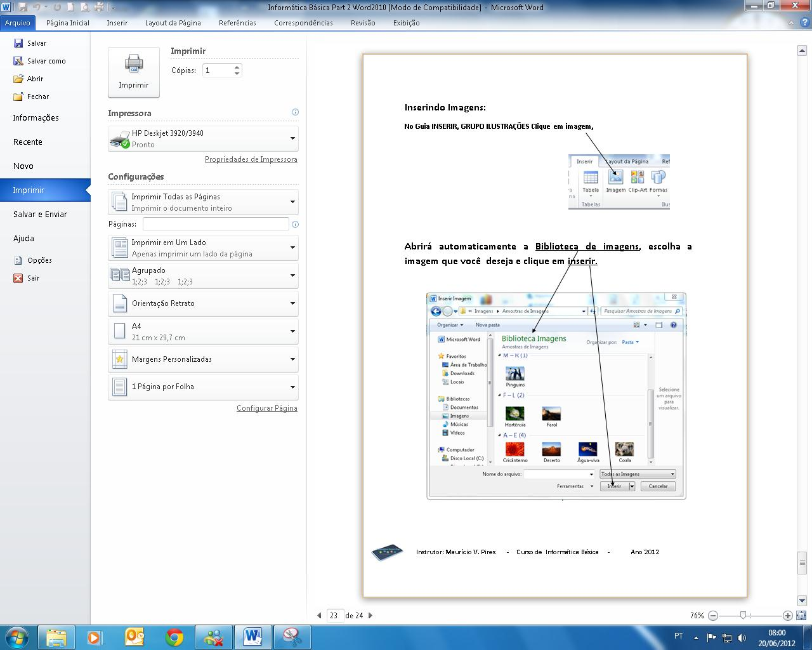Go to next page arrow in preview
The image size is (812, 650).
[x=370, y=615]
